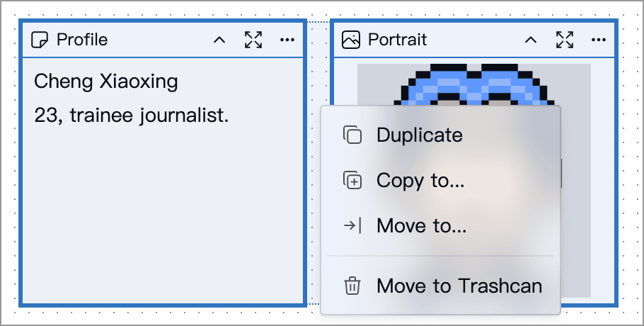The width and height of the screenshot is (644, 326).
Task: Click the Portrait card title
Action: point(398,40)
